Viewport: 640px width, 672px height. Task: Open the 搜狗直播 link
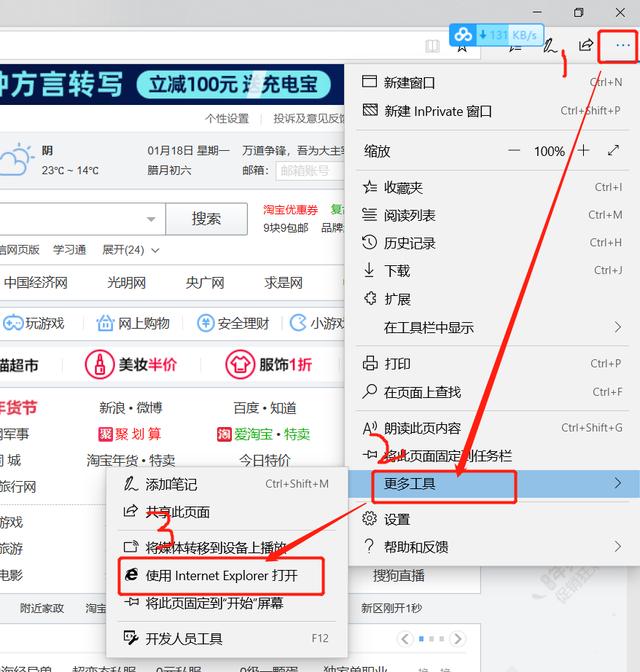coord(399,575)
